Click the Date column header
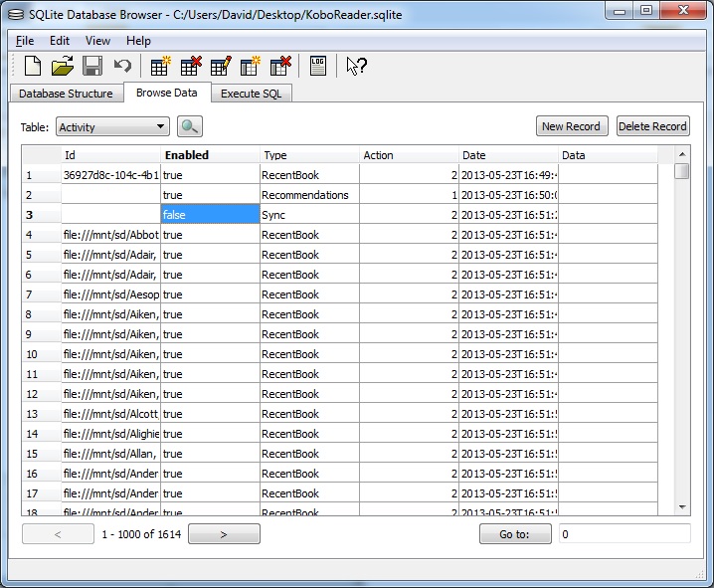The width and height of the screenshot is (714, 588). [508, 155]
